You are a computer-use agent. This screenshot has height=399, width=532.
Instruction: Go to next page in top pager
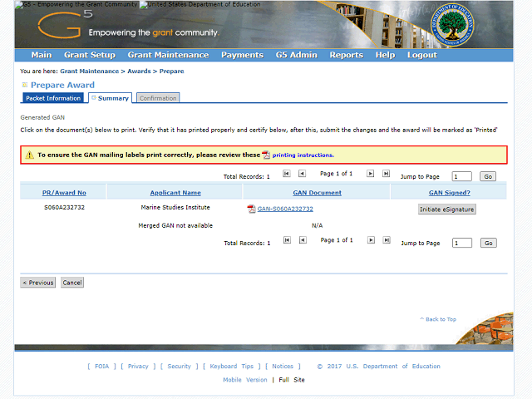point(371,174)
